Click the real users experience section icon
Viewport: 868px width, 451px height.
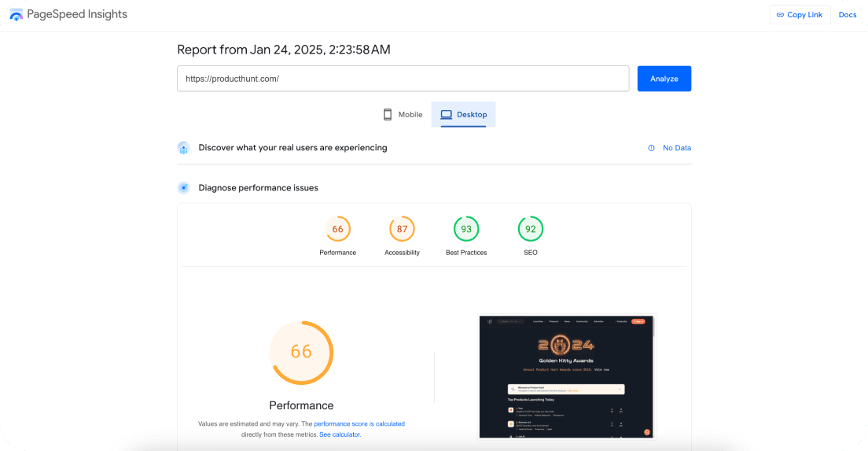(x=184, y=148)
